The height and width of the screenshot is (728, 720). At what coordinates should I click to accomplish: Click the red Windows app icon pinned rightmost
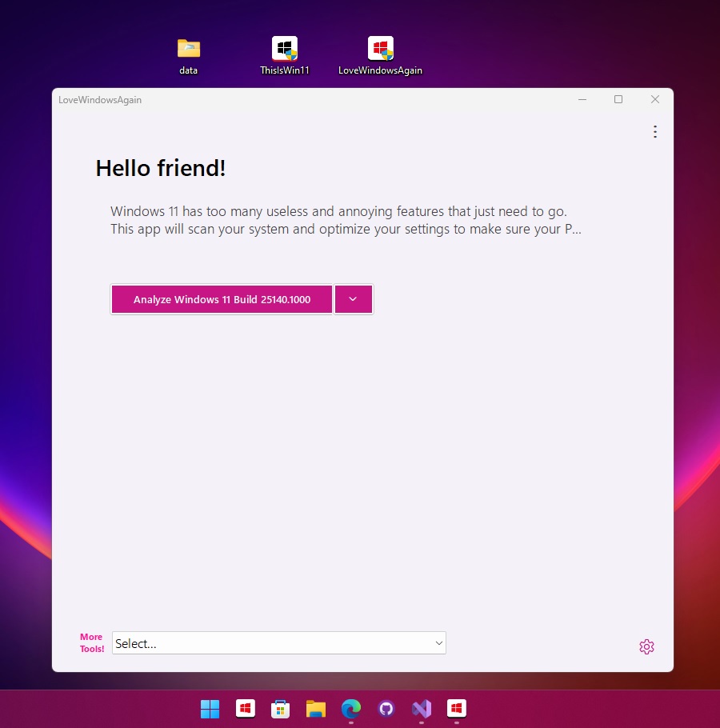456,709
